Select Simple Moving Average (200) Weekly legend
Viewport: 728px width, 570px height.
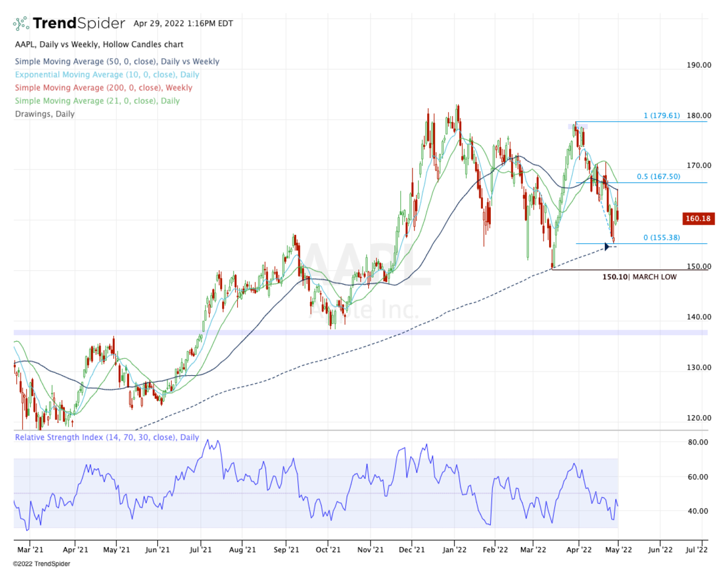pyautogui.click(x=103, y=87)
